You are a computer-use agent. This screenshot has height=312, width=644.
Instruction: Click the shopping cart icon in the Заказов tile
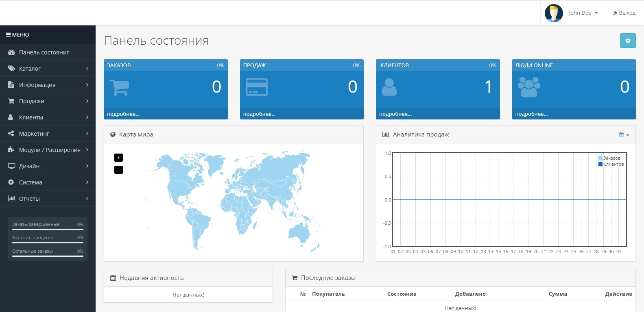[x=119, y=87]
